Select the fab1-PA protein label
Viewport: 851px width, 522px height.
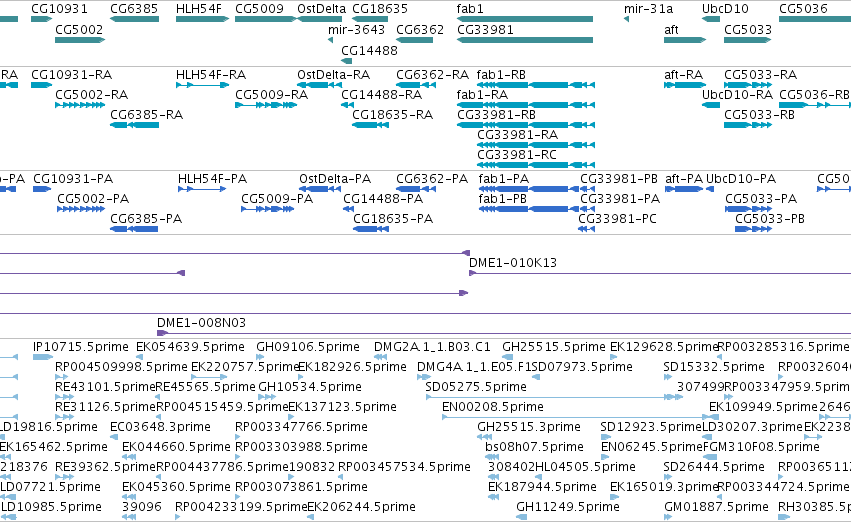click(x=504, y=179)
